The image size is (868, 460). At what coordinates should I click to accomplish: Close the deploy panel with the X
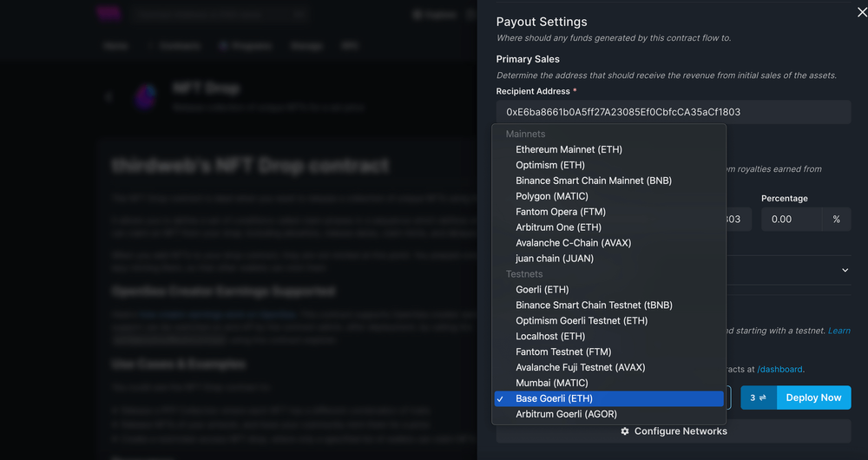tap(861, 11)
